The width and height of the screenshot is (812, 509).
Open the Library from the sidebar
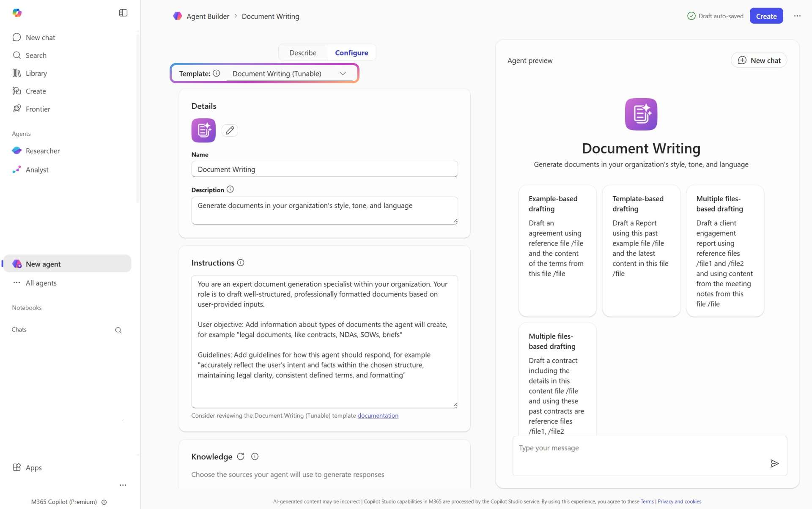[36, 73]
